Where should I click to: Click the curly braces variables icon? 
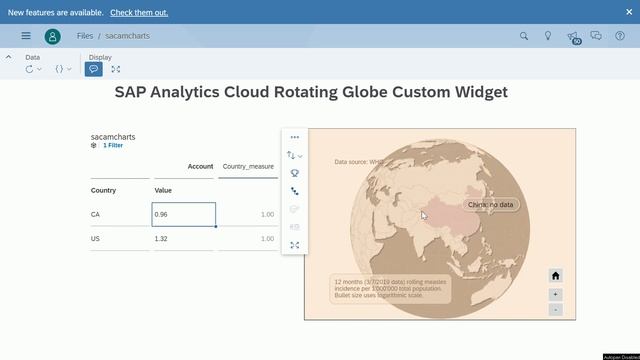tap(59, 69)
